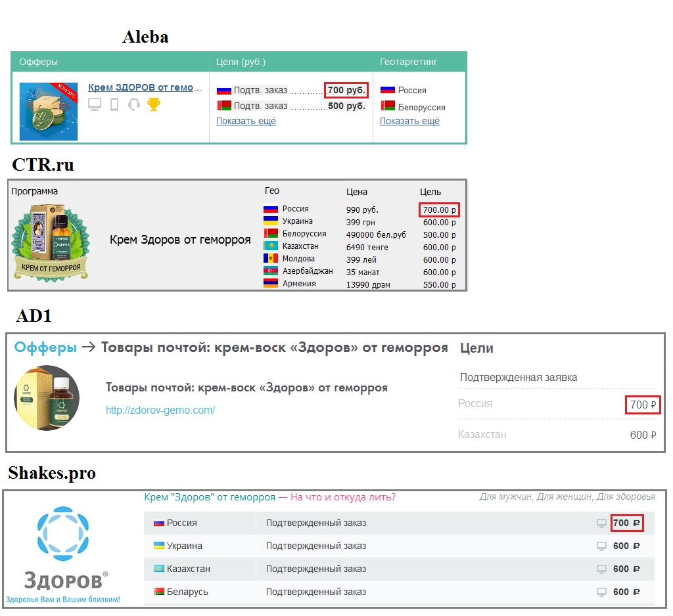Click the desktop monitor icon under the Aleba offer title
The image size is (673, 616).
pos(95,104)
